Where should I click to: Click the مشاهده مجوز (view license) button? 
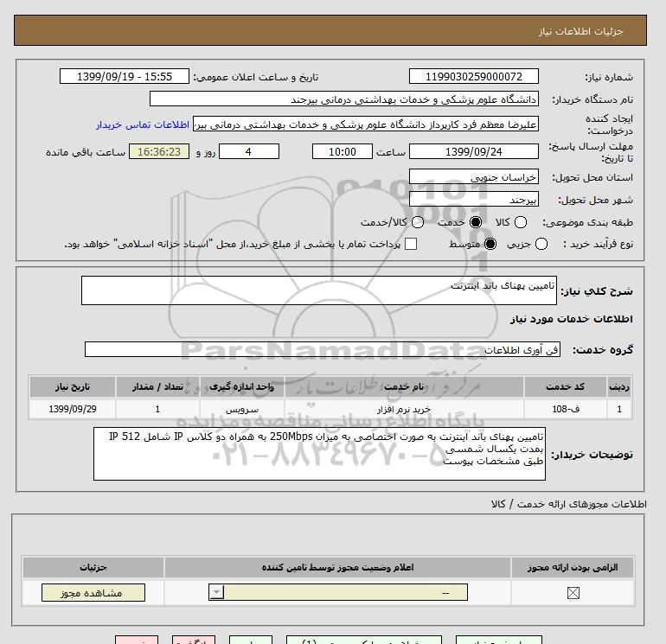pos(93,593)
